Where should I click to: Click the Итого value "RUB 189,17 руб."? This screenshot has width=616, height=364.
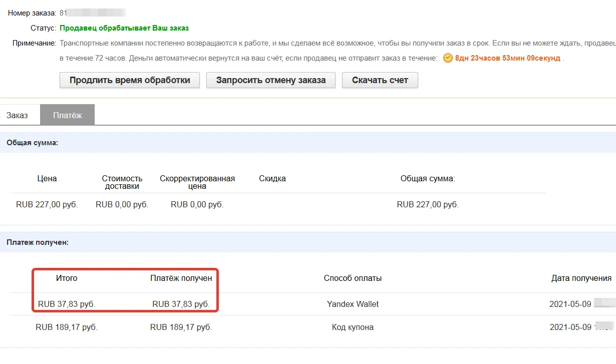point(67,327)
